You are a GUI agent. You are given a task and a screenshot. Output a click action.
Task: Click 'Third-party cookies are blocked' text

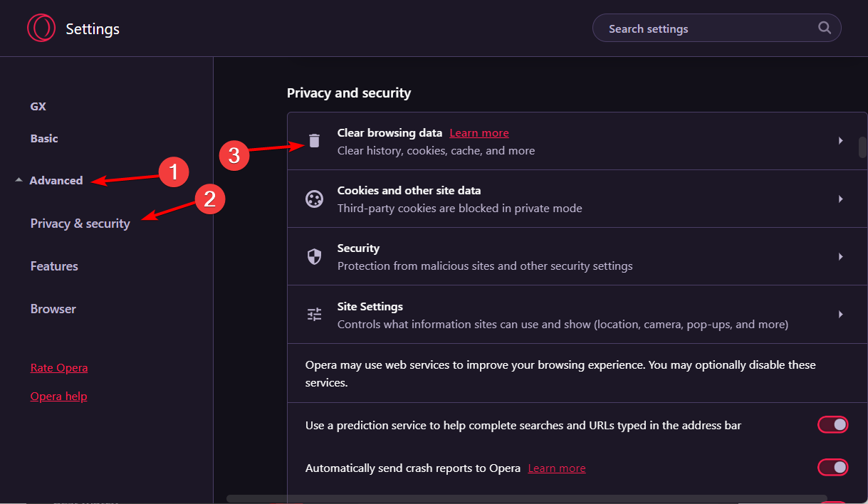[459, 209]
